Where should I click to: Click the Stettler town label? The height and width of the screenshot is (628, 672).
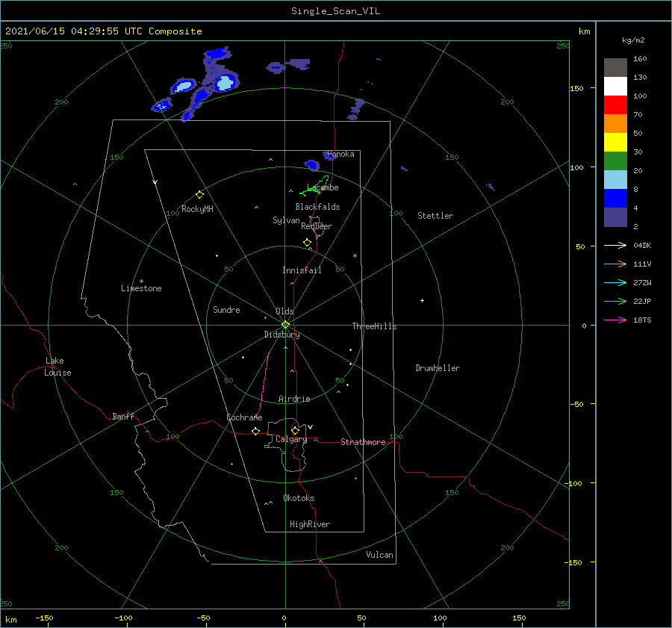(x=435, y=216)
